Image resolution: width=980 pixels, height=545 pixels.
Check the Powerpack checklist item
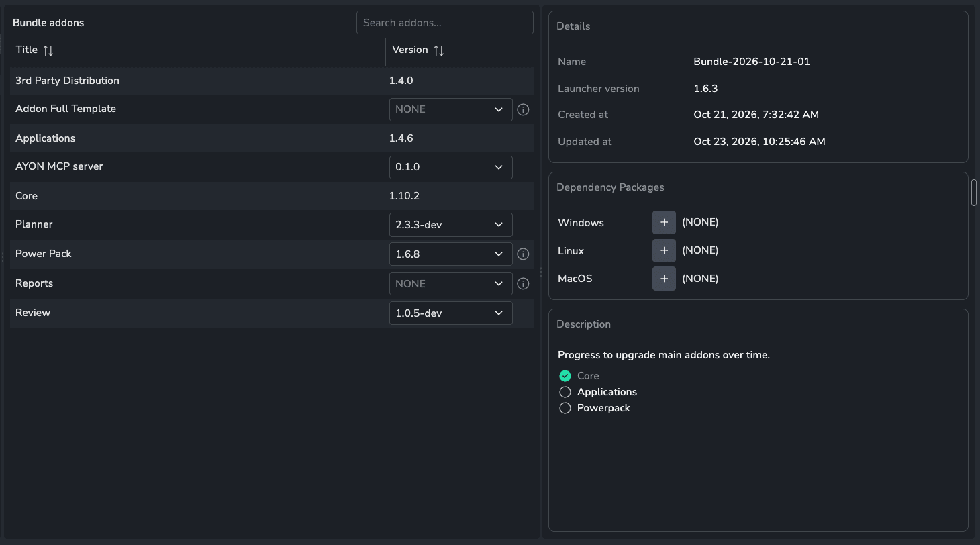[x=565, y=408]
